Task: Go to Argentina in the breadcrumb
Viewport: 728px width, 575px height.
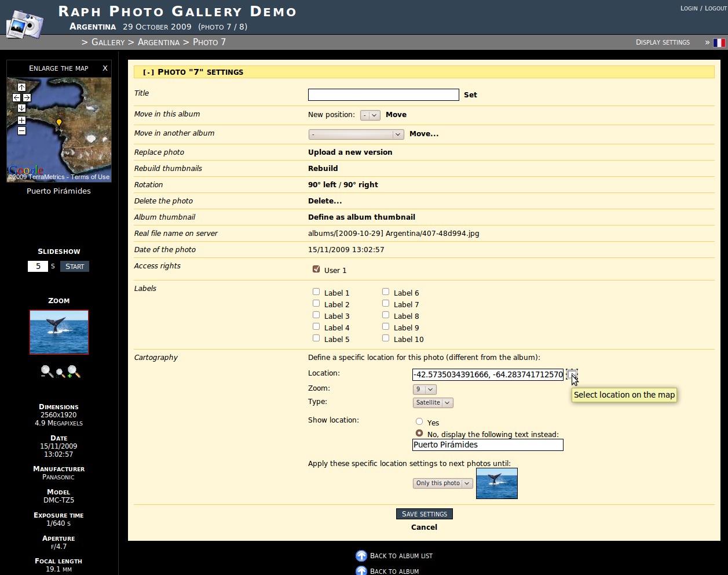Action: point(158,42)
